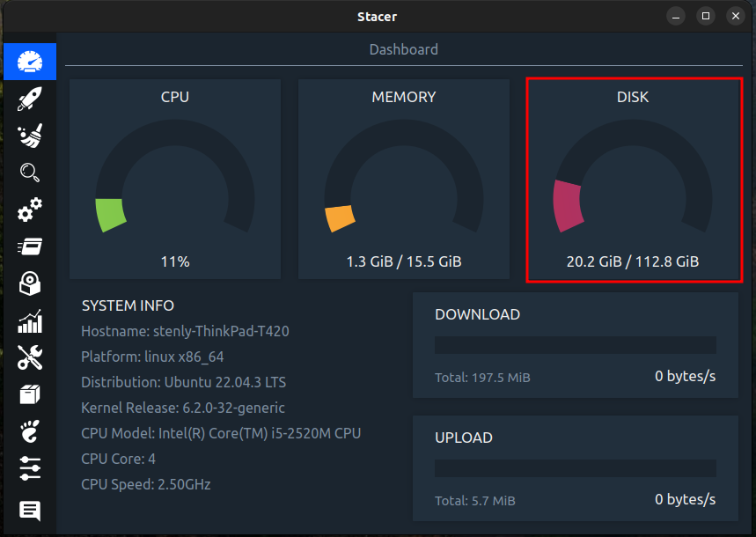
Task: Open Gnome Settings footprint icon
Action: [x=30, y=430]
